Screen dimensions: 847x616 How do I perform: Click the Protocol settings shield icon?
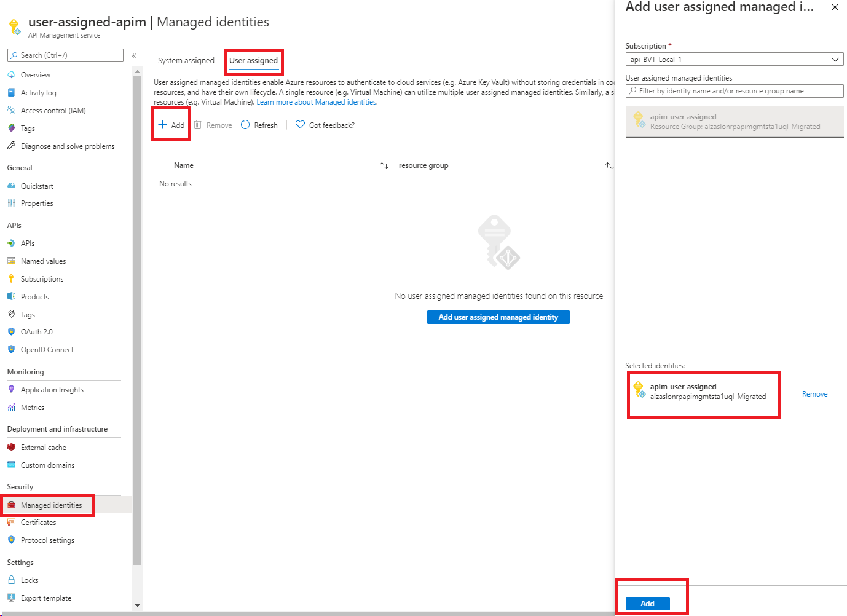click(11, 540)
